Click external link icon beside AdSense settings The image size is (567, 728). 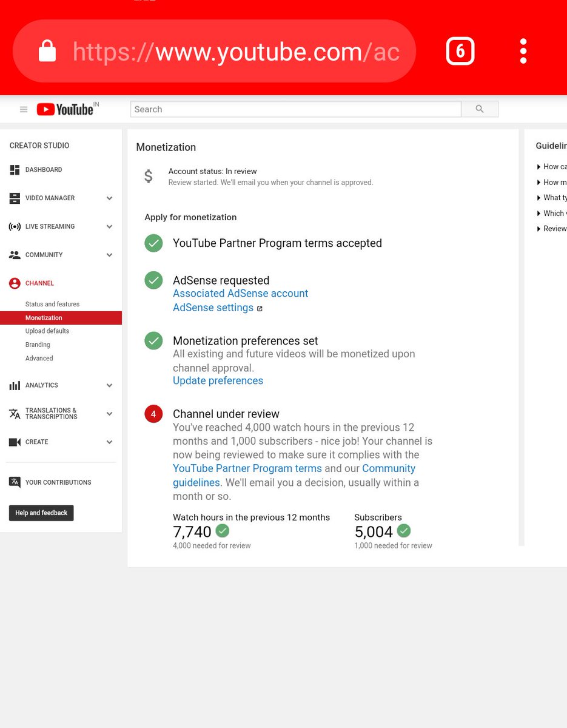[260, 308]
